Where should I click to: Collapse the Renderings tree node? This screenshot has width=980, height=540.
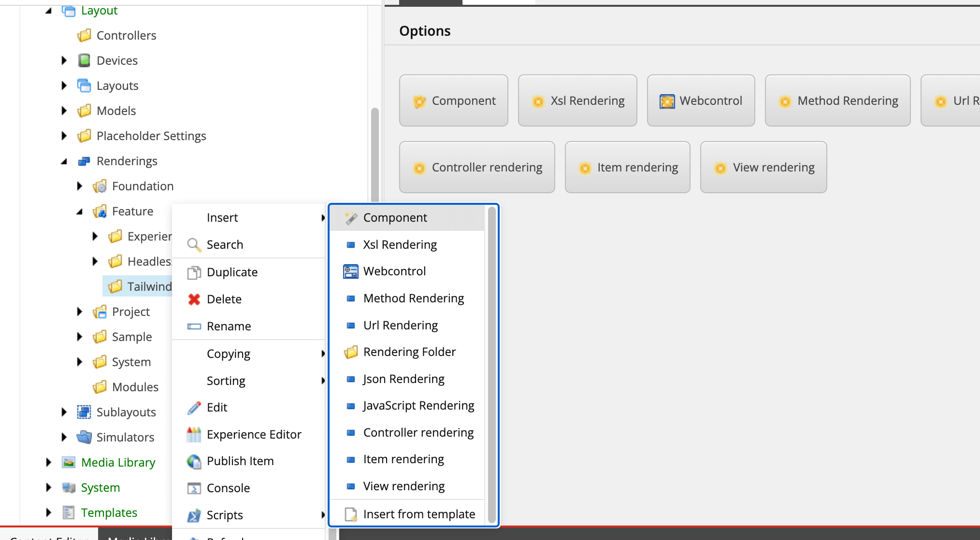tap(64, 161)
